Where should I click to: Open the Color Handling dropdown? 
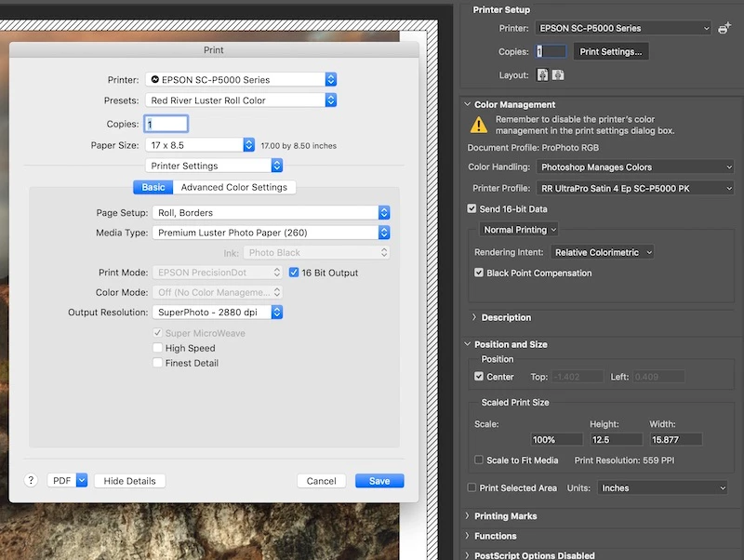click(635, 167)
